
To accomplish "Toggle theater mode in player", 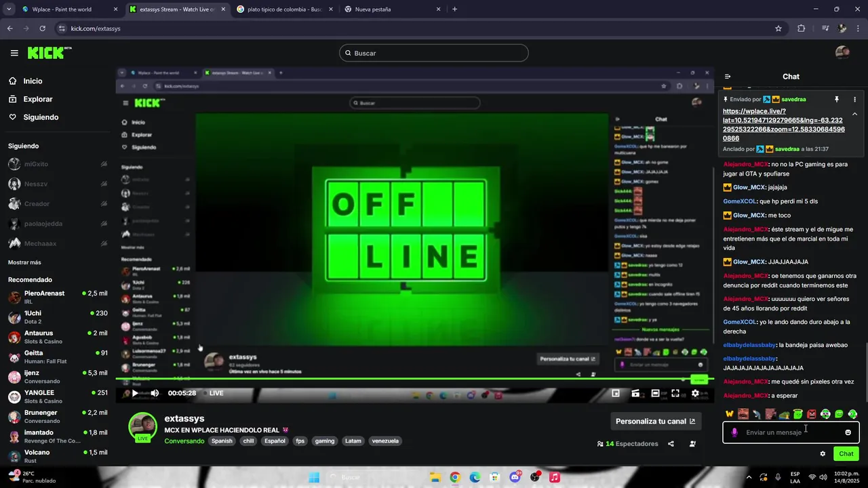I will pyautogui.click(x=655, y=393).
